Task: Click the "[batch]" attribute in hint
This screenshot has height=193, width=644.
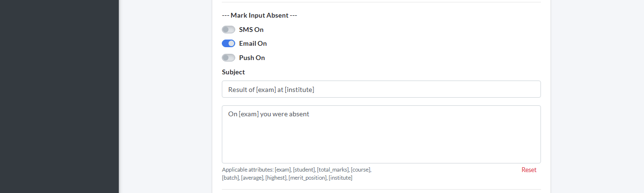Action: pyautogui.click(x=230, y=178)
